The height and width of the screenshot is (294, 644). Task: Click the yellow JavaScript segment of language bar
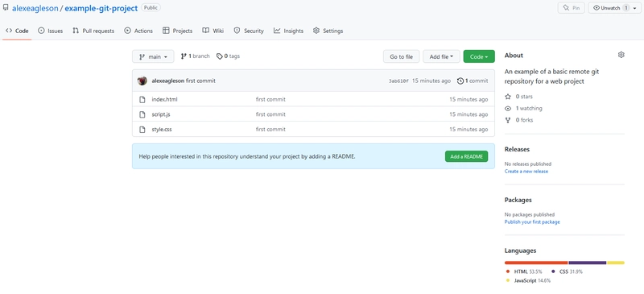[x=616, y=263]
